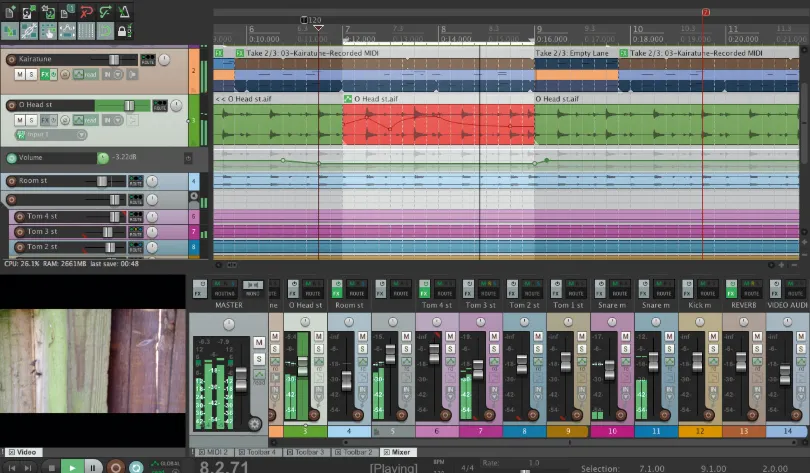Open the ROUTE panel on Kairatune track
810x473 pixels.
pyautogui.click(x=148, y=59)
